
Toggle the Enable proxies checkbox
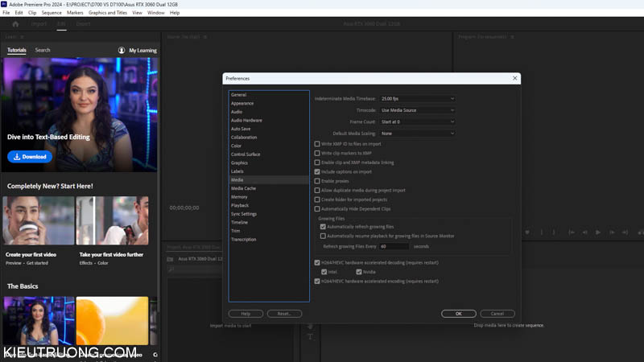[x=317, y=181]
